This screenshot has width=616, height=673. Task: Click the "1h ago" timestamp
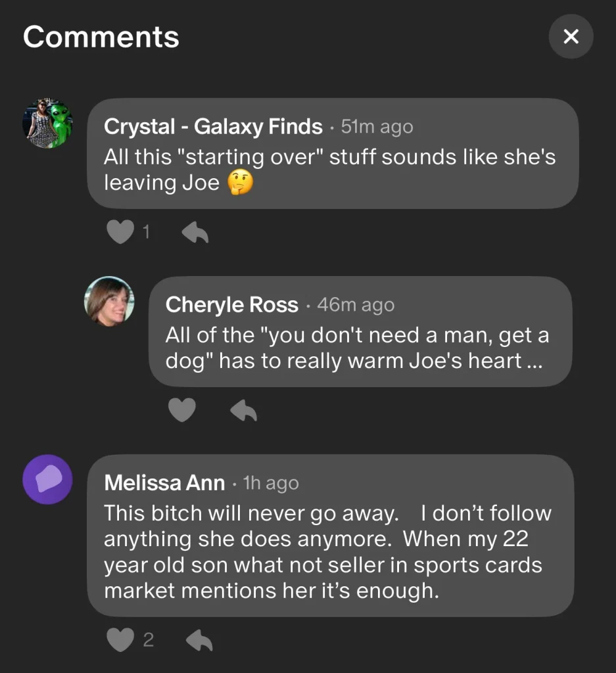pos(271,483)
